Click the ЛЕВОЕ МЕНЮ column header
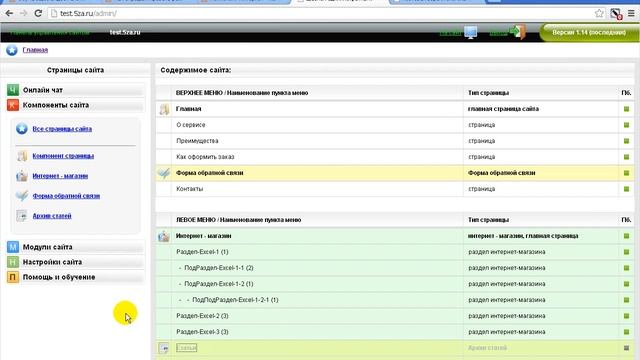 pos(238,220)
